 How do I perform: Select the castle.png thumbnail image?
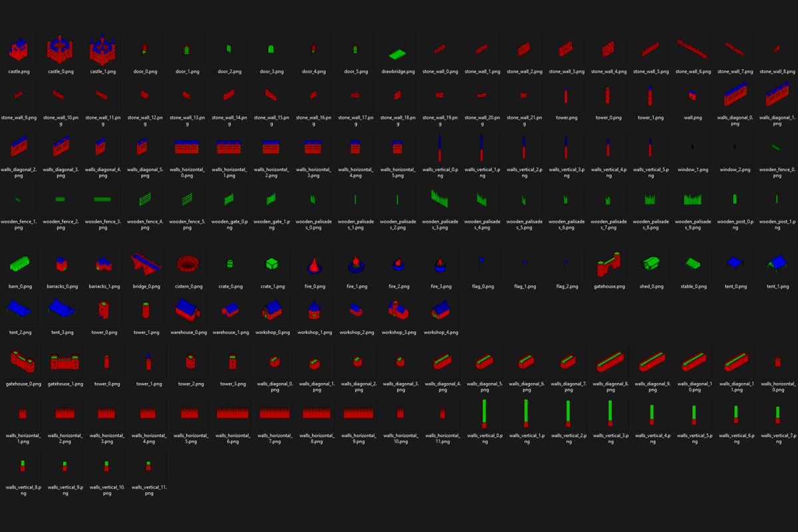19,50
